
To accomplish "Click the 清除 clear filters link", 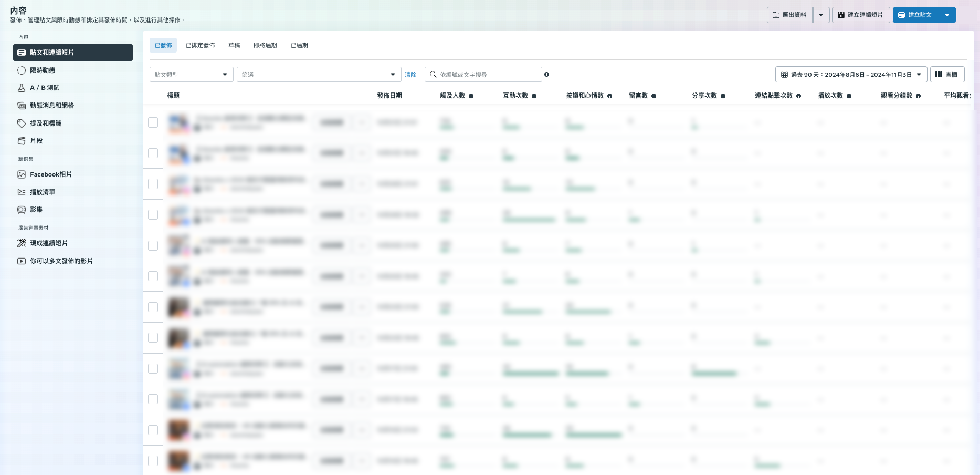I will tap(410, 75).
